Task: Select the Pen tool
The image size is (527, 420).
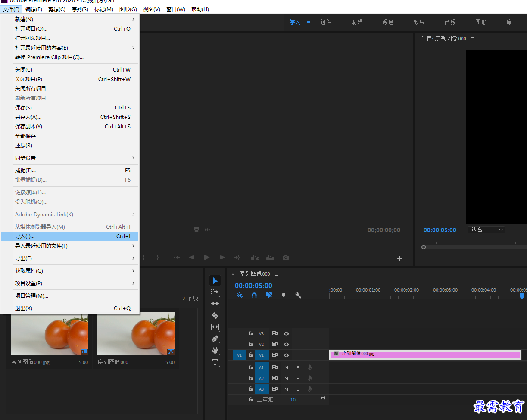Action: (x=215, y=339)
